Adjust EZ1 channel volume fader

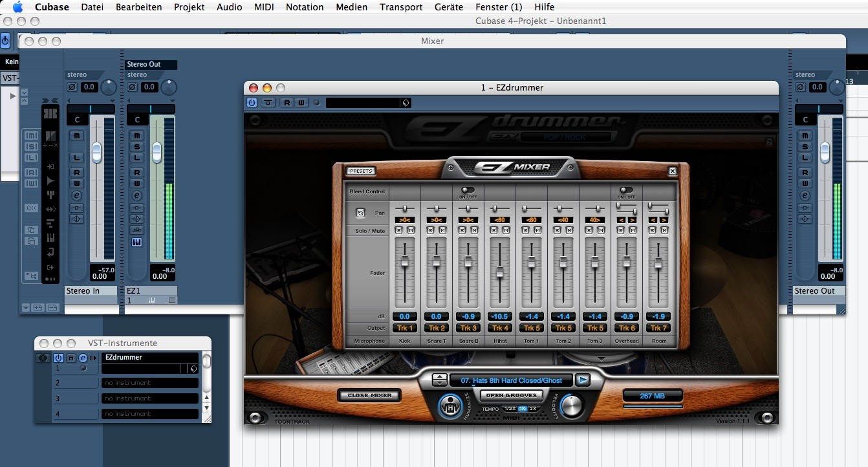tap(157, 152)
